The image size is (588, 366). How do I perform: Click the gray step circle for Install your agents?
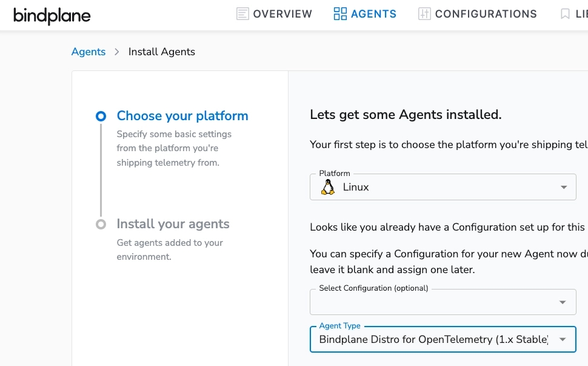pos(101,224)
